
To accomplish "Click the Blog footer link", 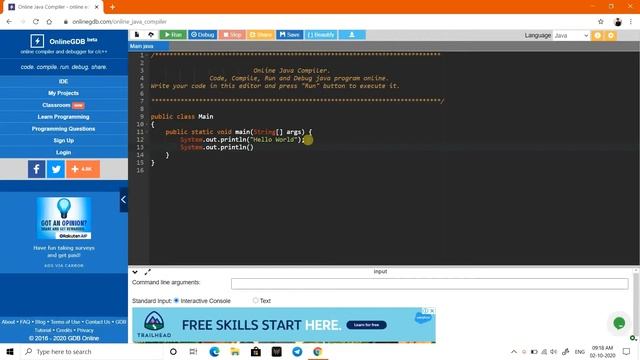I will point(40,322).
